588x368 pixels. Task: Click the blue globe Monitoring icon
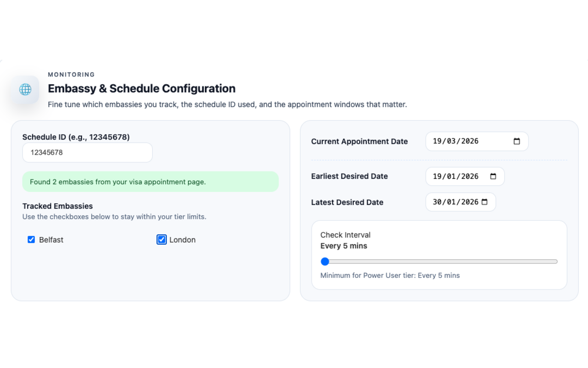coord(26,89)
